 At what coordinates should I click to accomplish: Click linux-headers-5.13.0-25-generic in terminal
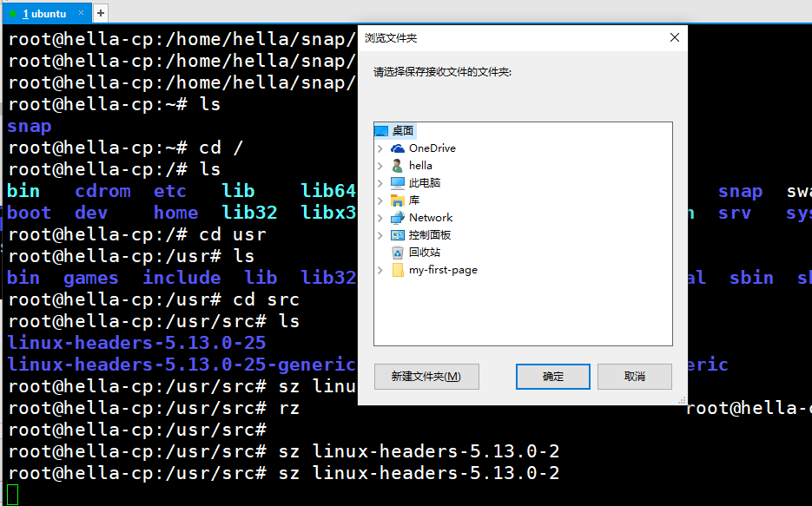click(182, 365)
